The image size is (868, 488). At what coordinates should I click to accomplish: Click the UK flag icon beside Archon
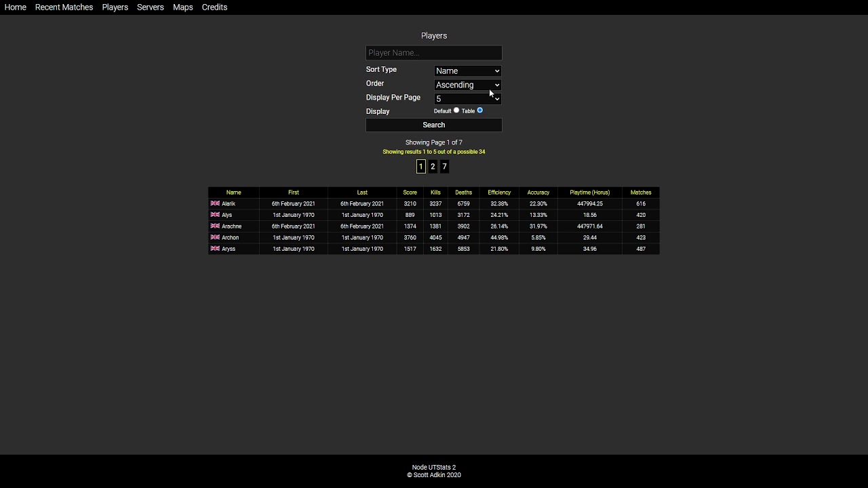click(215, 237)
